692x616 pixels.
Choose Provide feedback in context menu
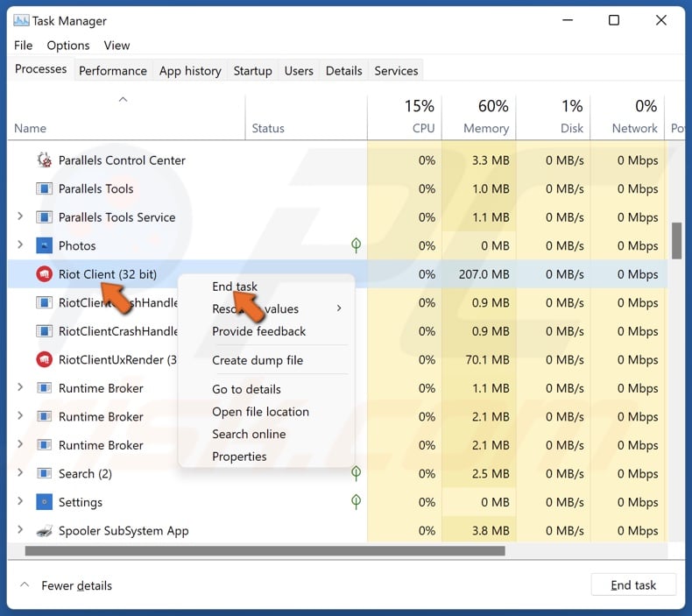coord(258,331)
